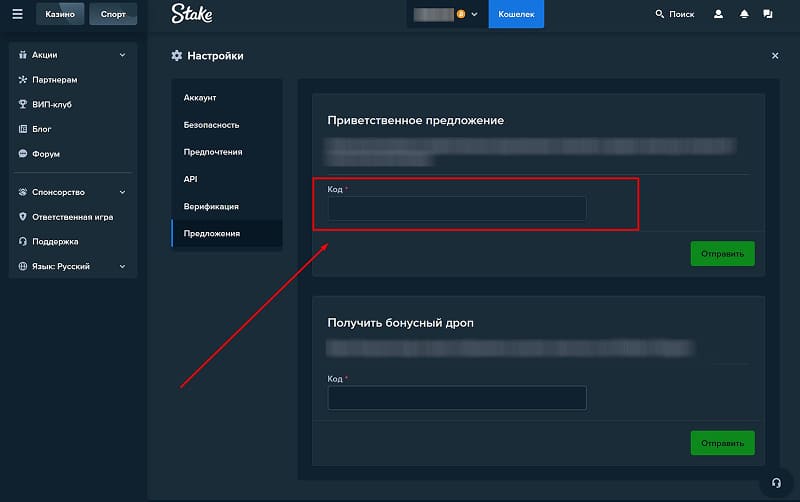Viewport: 800px width, 502px height.
Task: Open the Аккаунт settings section
Action: pos(227,97)
